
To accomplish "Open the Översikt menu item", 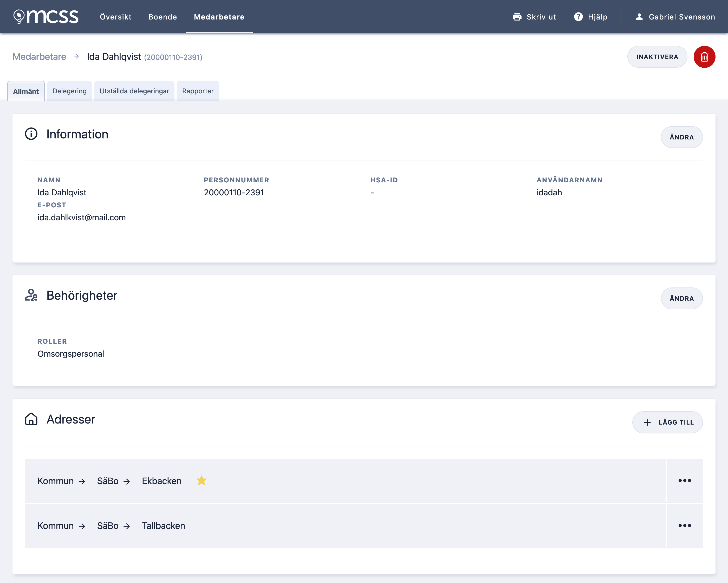I will [x=115, y=17].
